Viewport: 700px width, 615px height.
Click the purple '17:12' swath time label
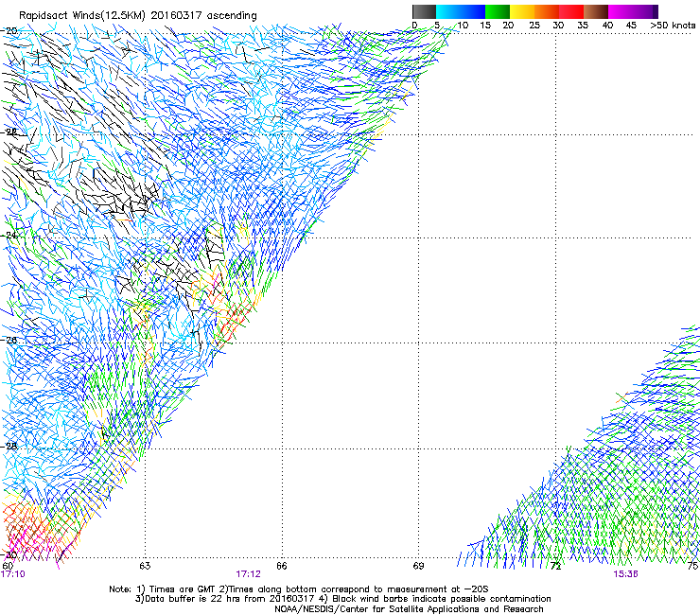click(248, 574)
